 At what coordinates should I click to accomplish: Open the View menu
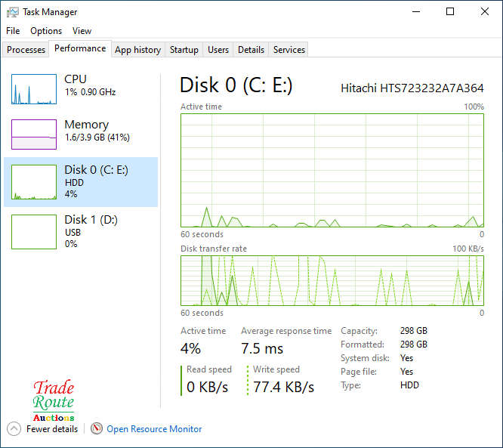coord(82,31)
